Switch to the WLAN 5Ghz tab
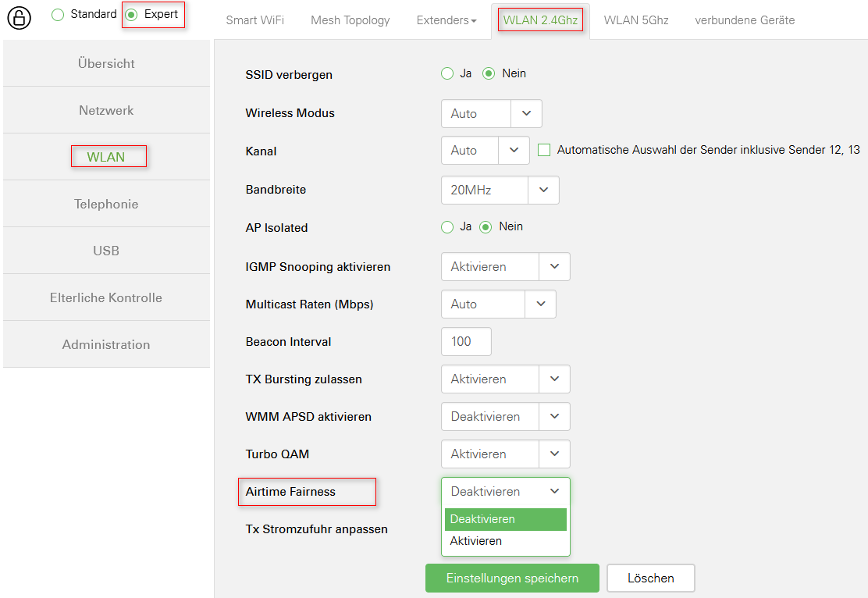 636,20
